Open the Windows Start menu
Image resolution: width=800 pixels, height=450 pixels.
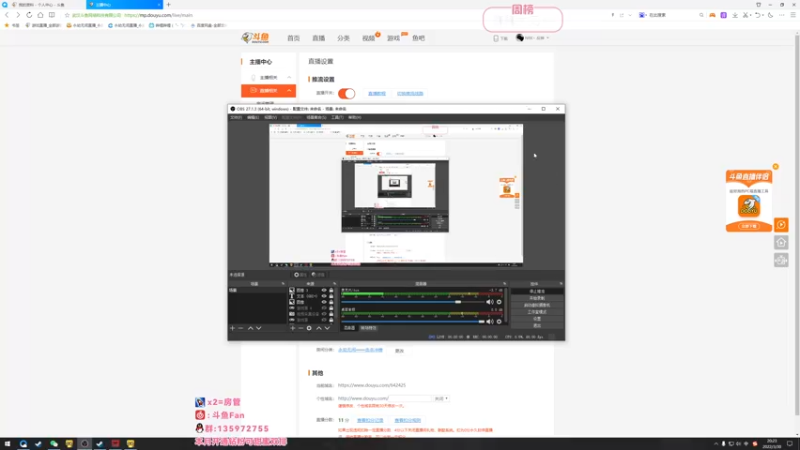pyautogui.click(x=7, y=444)
